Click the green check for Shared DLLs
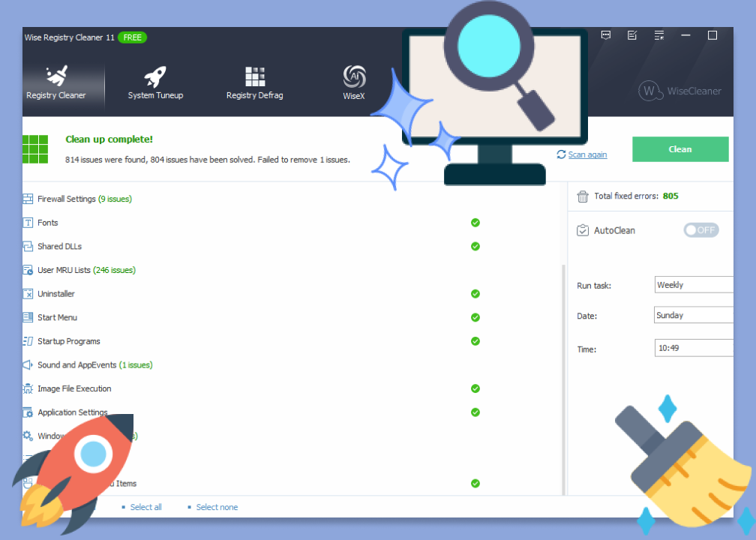The image size is (756, 540). [x=475, y=246]
